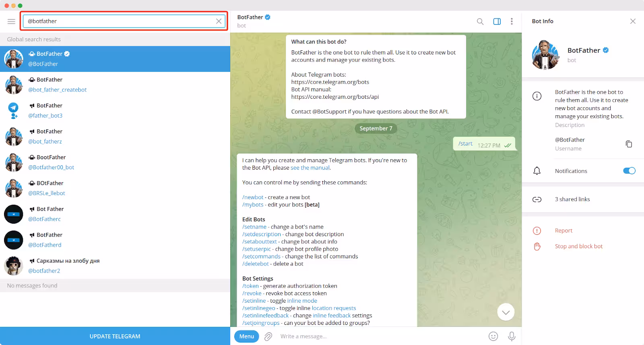Open the emoji picker
Screen dimensions: 644x345
[x=493, y=336]
